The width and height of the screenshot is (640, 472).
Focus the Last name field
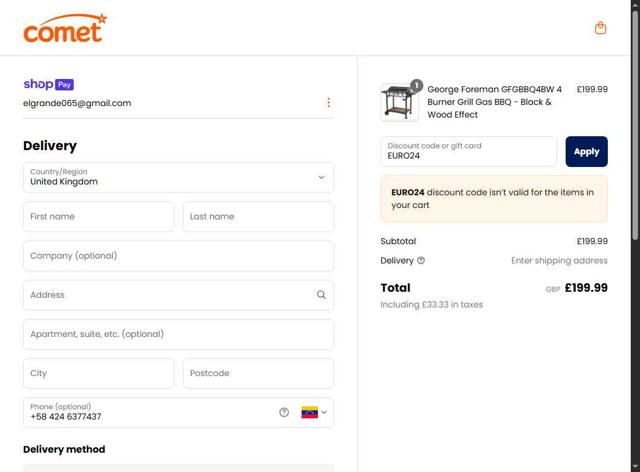[258, 216]
